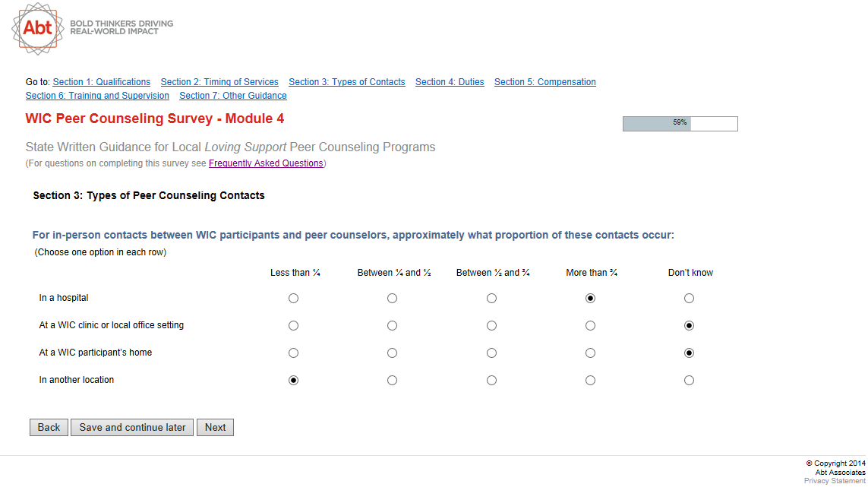Open the Frequently Asked Questions link

click(x=266, y=163)
